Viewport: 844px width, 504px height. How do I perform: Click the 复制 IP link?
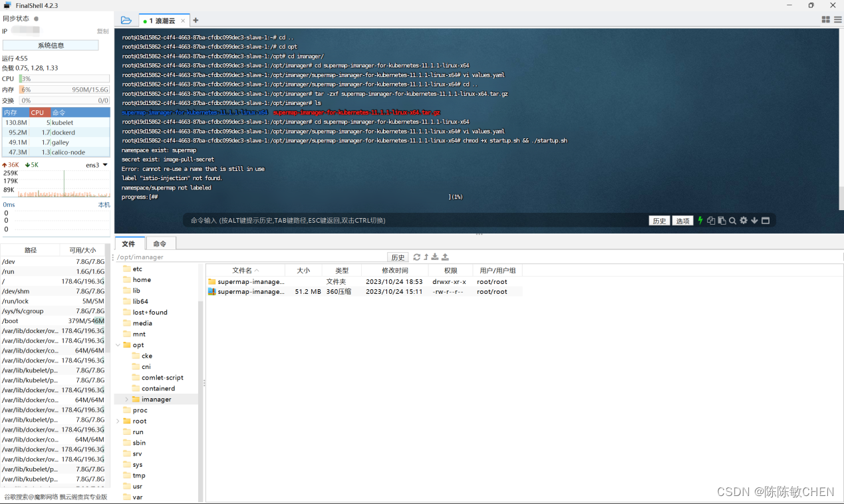[x=102, y=31]
